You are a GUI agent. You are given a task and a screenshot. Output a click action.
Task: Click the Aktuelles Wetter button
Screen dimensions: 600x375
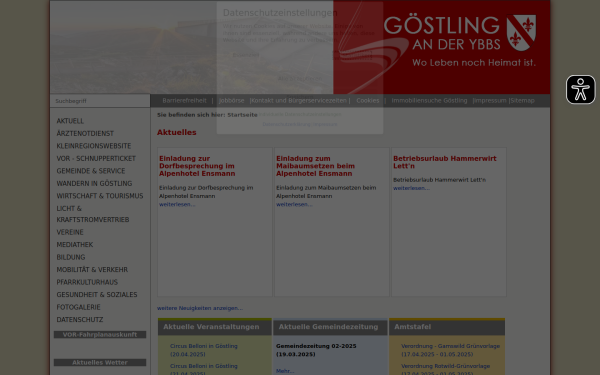click(100, 362)
